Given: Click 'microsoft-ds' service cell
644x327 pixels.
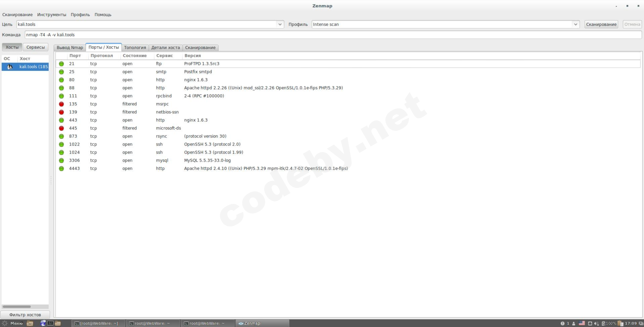Looking at the screenshot, I should point(168,128).
